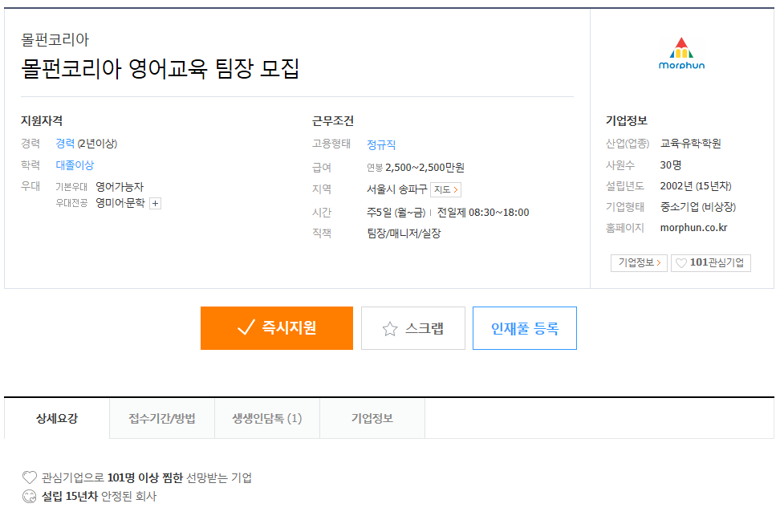Click the location text 서울시 송파구

pos(397,189)
